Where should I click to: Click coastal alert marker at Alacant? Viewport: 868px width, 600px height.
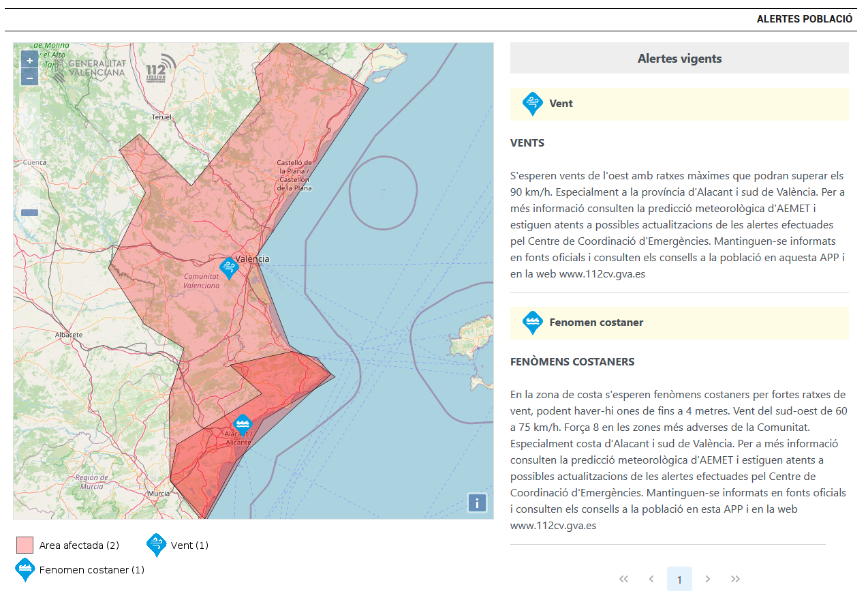pyautogui.click(x=243, y=424)
